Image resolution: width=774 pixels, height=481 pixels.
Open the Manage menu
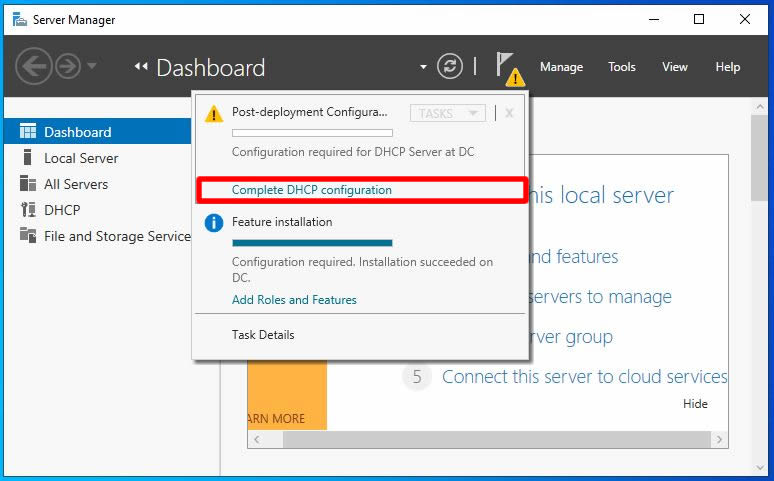(561, 67)
